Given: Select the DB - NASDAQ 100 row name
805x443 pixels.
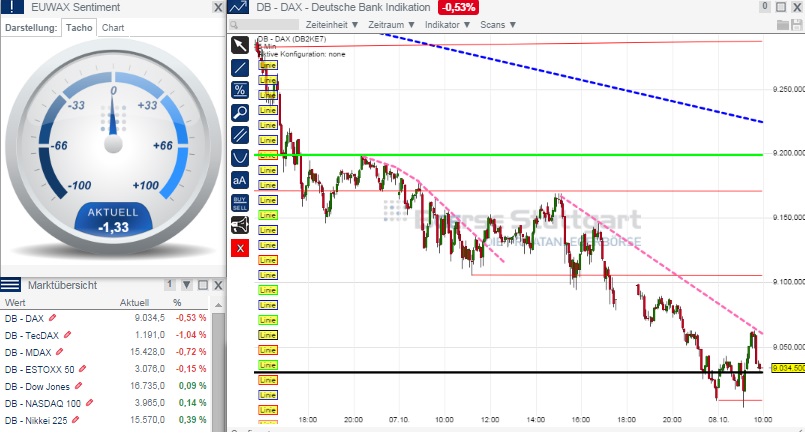Looking at the screenshot, I should (x=43, y=403).
